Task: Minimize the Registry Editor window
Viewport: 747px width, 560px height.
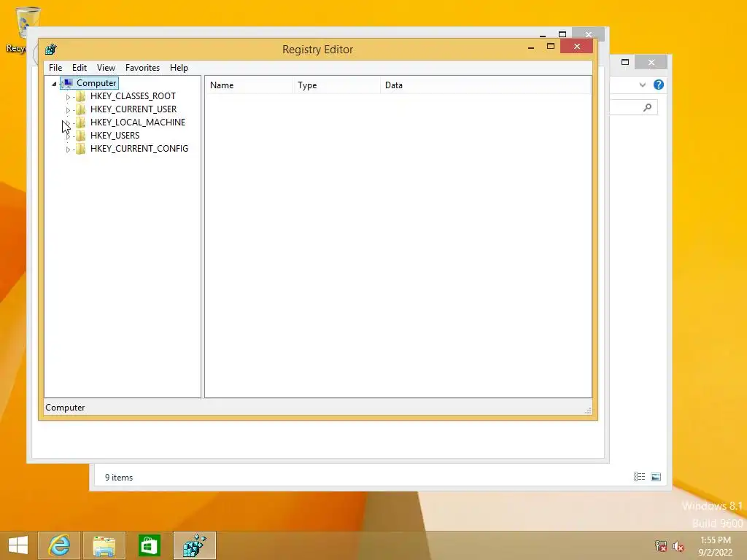Action: click(x=531, y=47)
